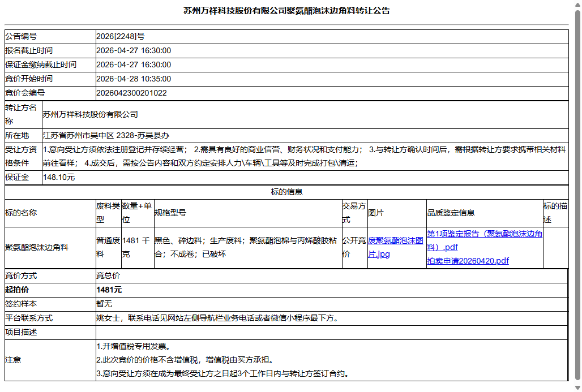
Task: Click the 交易方式 column header
Action: click(x=354, y=213)
